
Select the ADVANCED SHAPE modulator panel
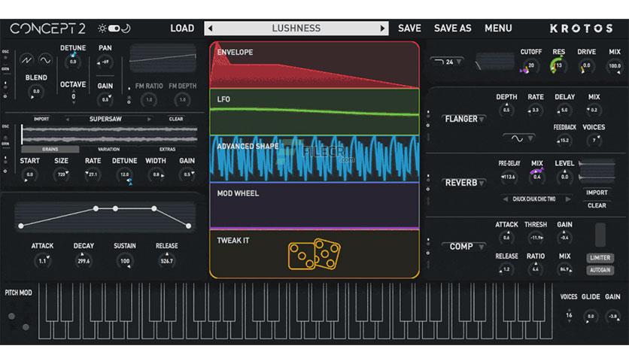point(314,159)
